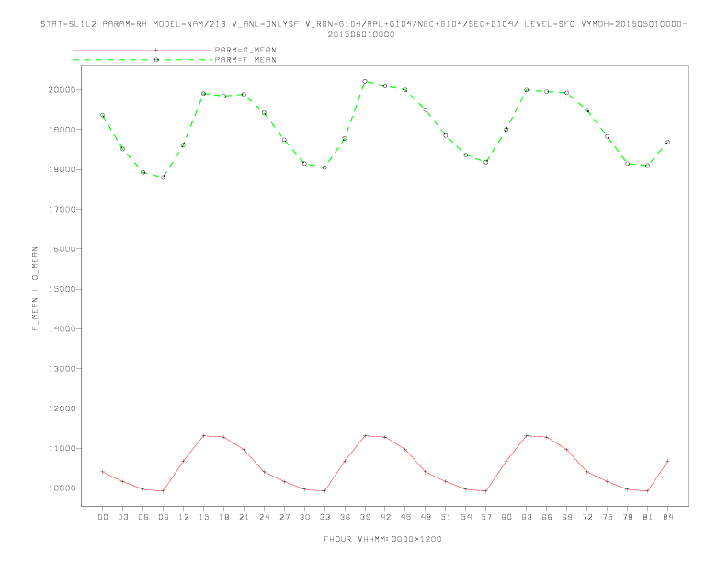
Task: Click the F_MEAN data point at hour 39
Action: (365, 81)
